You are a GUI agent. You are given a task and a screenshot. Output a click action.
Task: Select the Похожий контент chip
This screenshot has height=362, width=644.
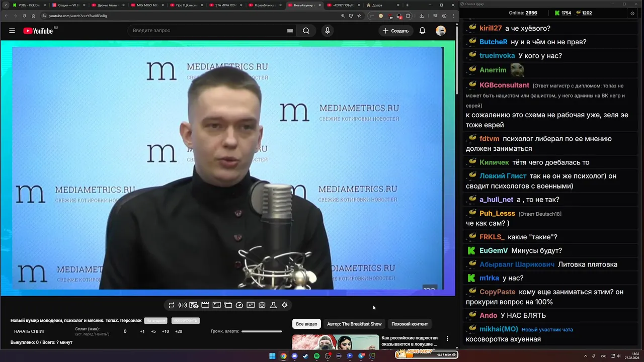410,324
